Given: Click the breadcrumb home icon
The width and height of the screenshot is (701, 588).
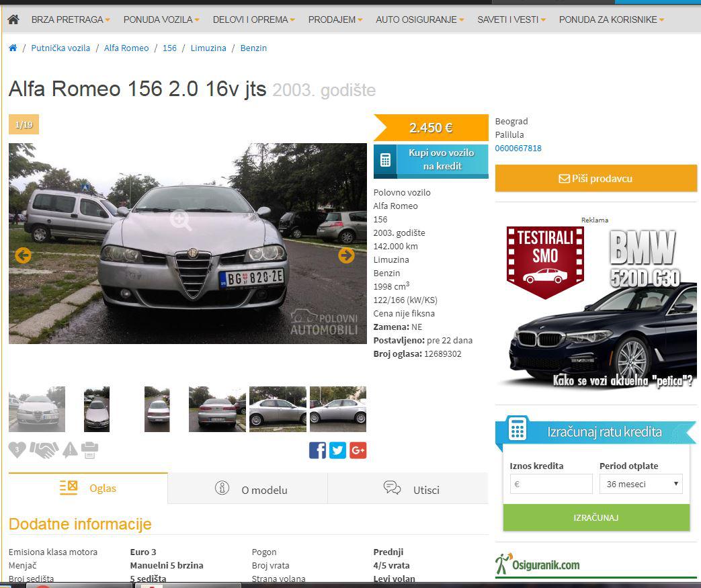Looking at the screenshot, I should click(13, 48).
